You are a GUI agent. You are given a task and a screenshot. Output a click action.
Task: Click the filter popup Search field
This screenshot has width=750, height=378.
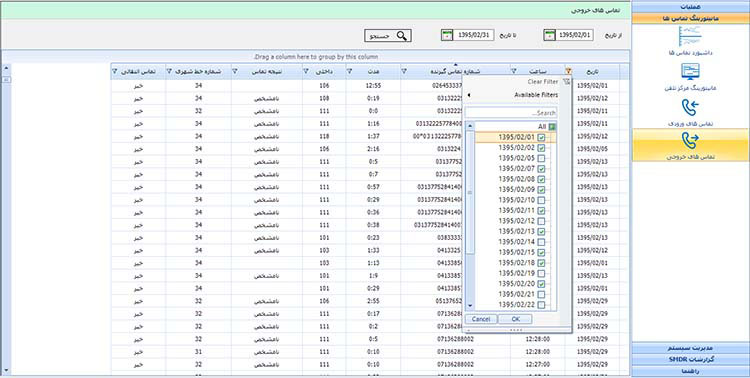[x=511, y=113]
